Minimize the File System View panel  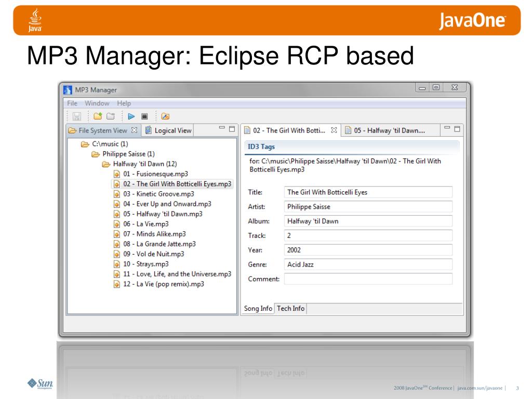point(222,128)
